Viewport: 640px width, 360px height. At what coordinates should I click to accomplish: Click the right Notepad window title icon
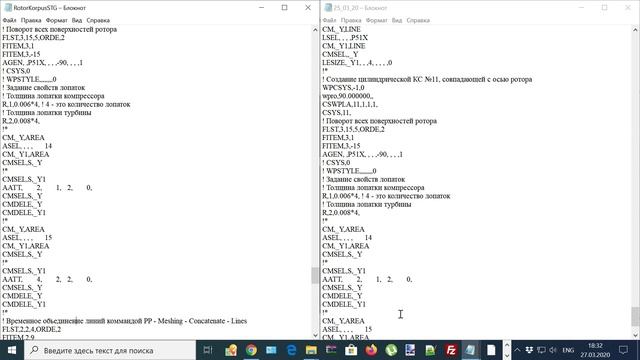pos(328,7)
